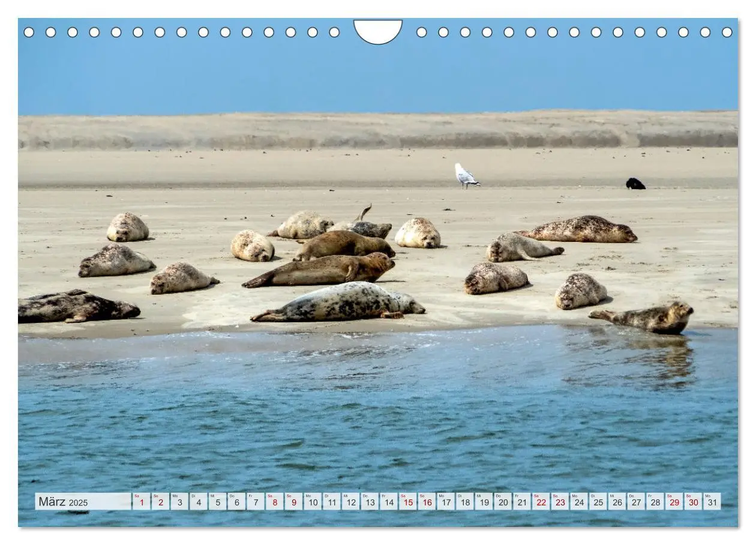The height and width of the screenshot is (545, 756).
Task: Click the red Sunday 16 cell
Action: 427,502
